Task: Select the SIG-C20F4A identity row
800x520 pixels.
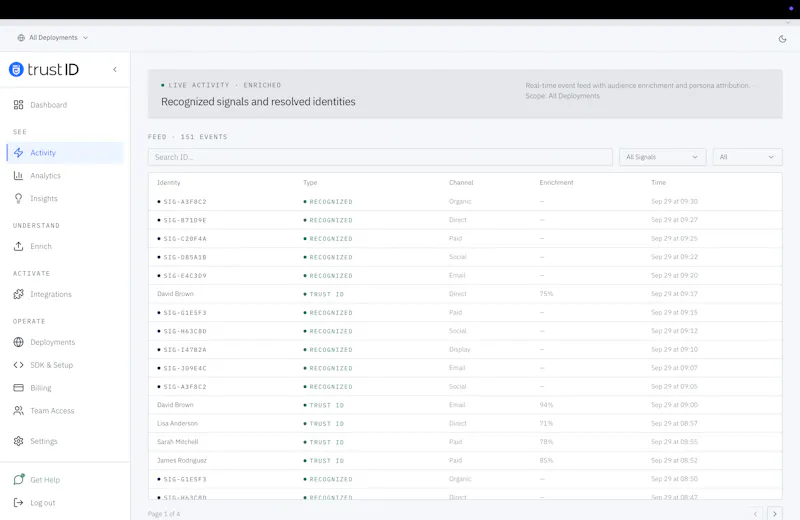Action: [465, 238]
